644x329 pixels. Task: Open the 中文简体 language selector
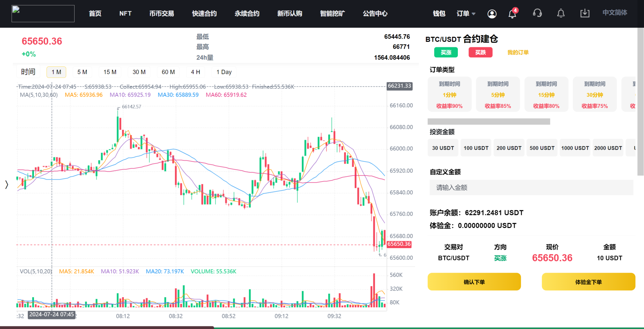614,13
